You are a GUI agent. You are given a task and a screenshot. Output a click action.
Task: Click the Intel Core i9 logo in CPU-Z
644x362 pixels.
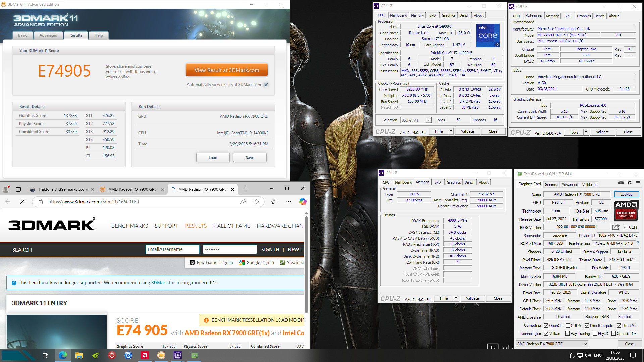[488, 35]
